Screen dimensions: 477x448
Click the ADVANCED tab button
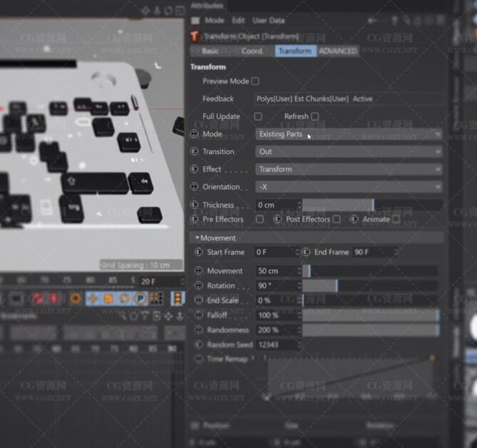(337, 51)
